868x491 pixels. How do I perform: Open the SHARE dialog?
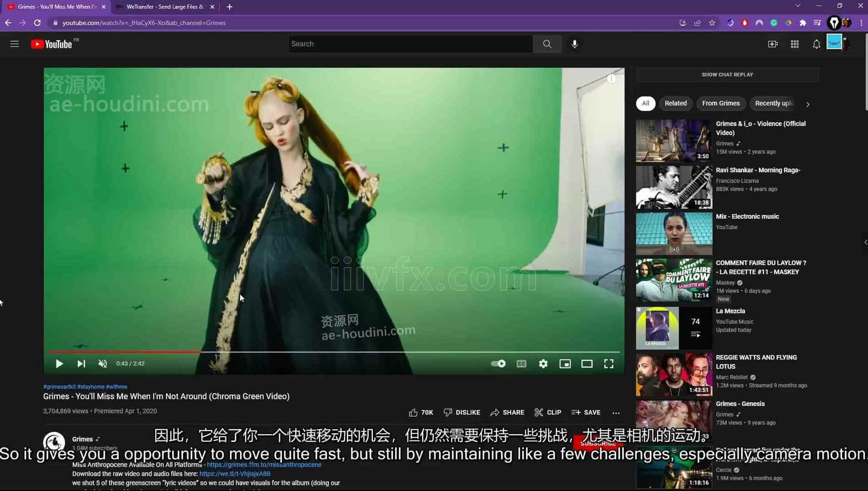tap(507, 413)
